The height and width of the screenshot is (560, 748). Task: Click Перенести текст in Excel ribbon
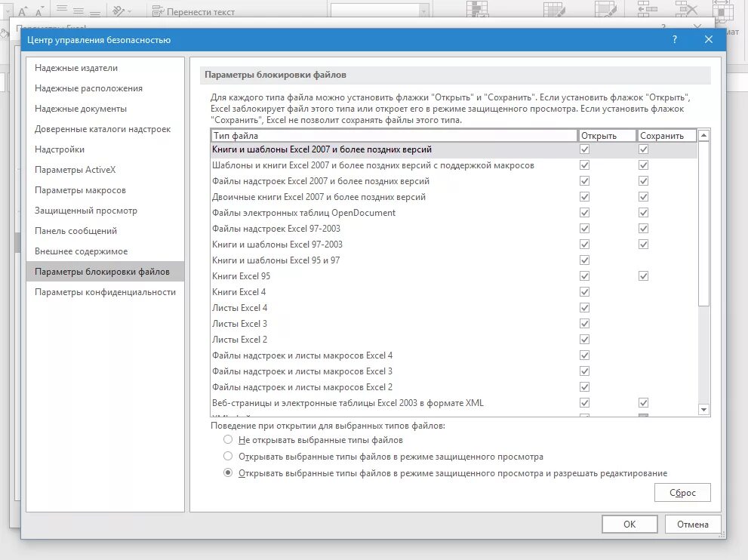[x=193, y=11]
